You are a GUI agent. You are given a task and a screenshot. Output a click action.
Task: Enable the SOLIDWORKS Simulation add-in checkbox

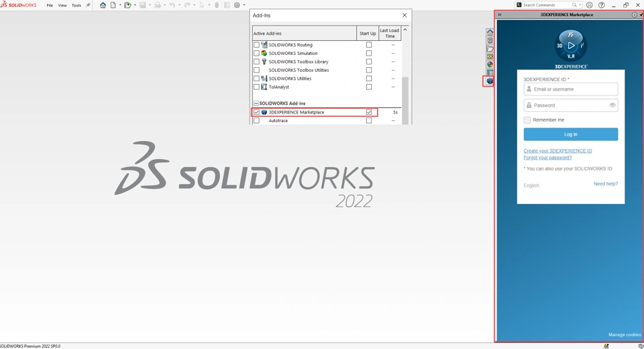coord(257,53)
